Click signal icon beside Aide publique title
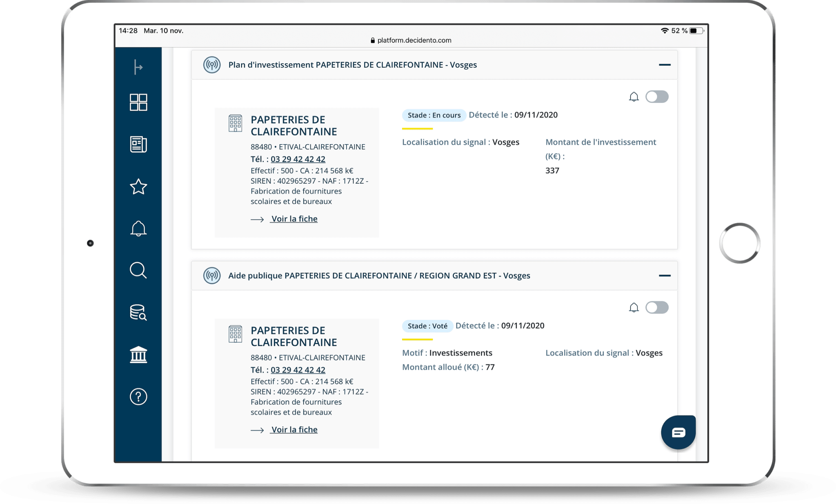 [212, 275]
